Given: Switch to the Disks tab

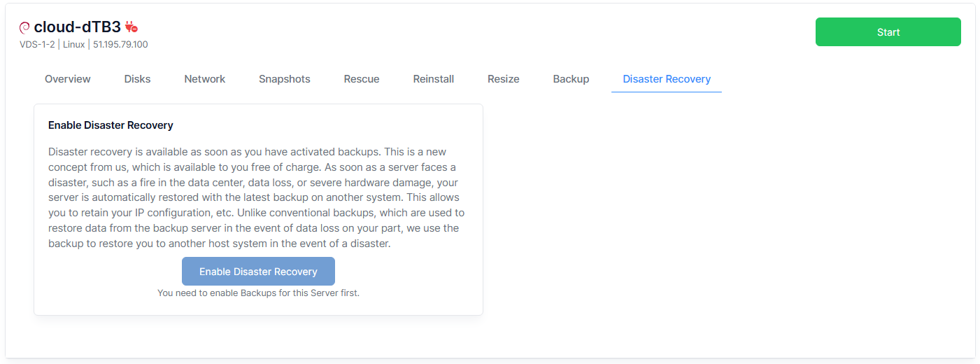Looking at the screenshot, I should (x=137, y=79).
